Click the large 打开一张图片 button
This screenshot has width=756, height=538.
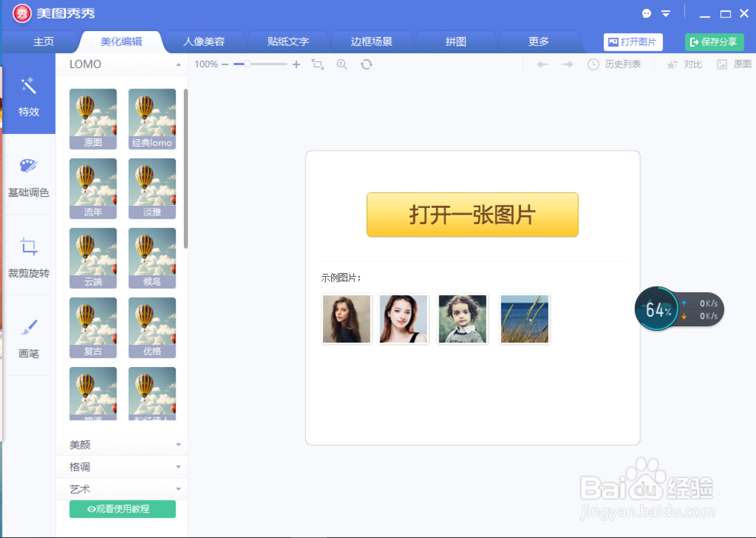click(x=472, y=215)
